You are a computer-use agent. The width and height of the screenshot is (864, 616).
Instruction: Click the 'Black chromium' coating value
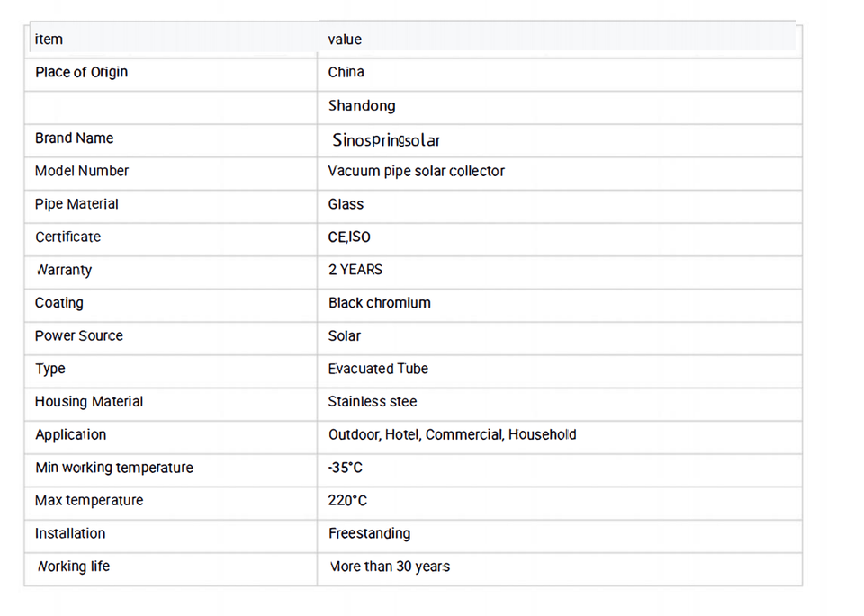pos(379,303)
